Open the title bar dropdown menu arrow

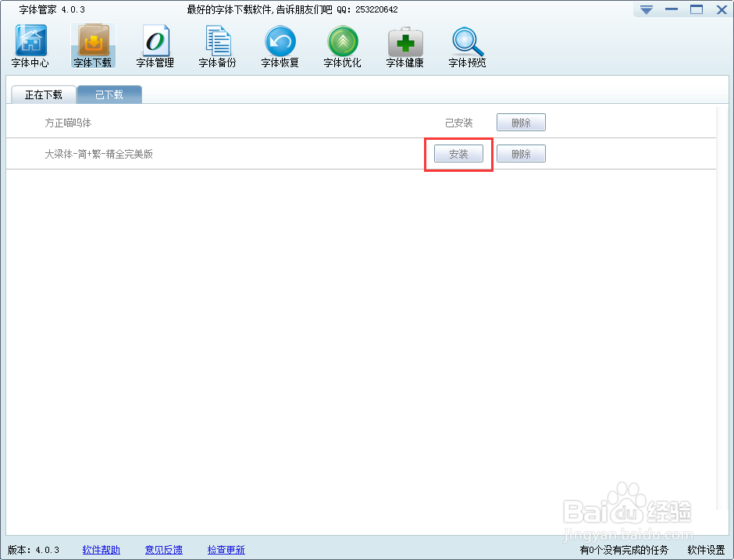click(647, 9)
